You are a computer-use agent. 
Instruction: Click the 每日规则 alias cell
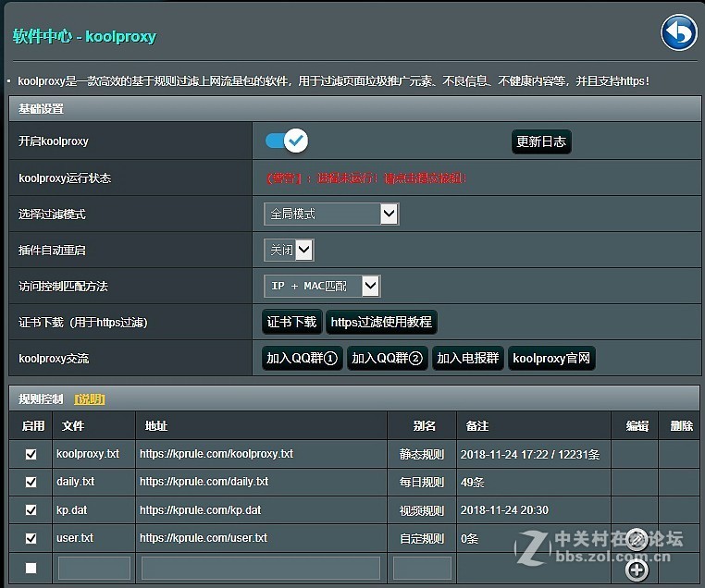pyautogui.click(x=422, y=482)
